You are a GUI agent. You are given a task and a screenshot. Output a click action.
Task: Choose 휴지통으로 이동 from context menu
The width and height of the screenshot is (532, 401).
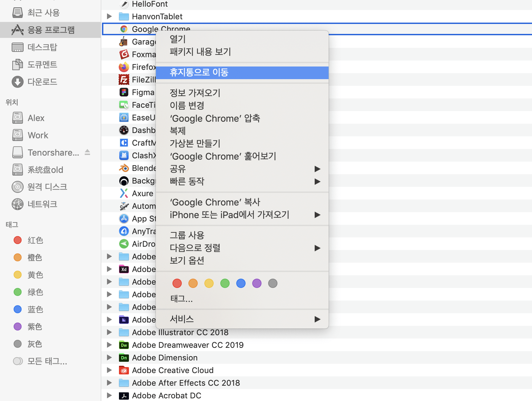coord(242,72)
